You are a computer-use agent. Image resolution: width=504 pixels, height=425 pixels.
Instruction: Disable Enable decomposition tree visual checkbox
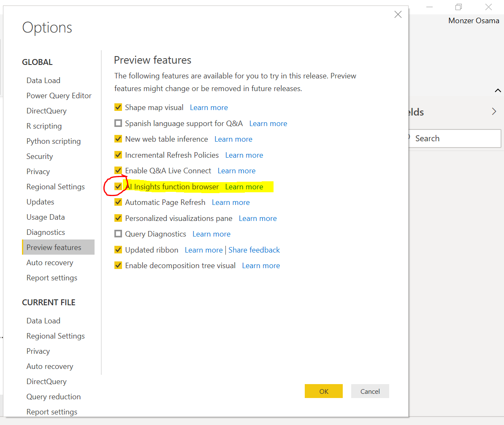click(118, 266)
